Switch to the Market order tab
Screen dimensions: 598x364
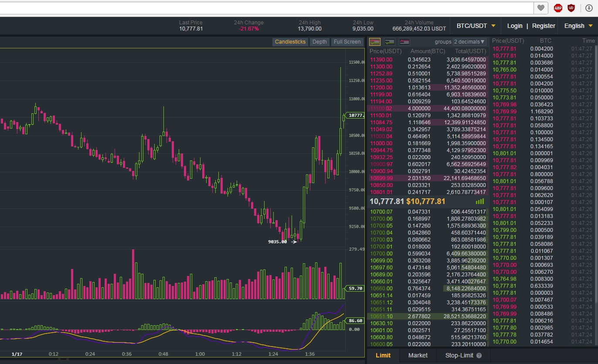418,355
